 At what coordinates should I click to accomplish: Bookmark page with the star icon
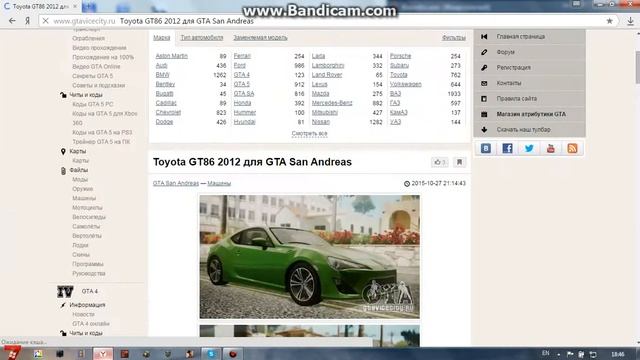tap(609, 21)
